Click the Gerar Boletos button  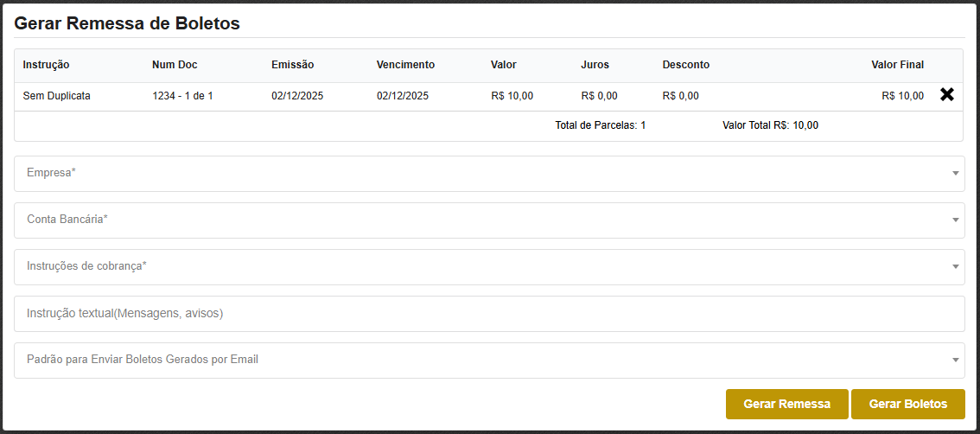tap(907, 404)
